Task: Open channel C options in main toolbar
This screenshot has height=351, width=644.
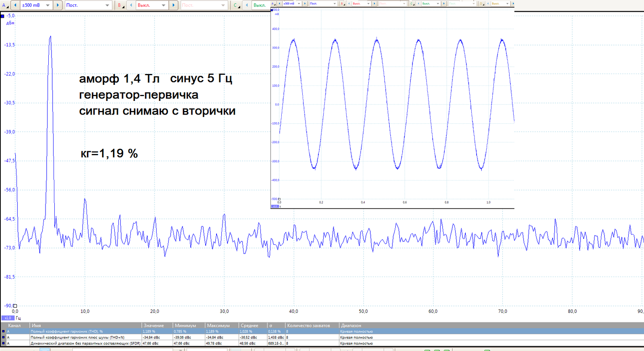Action: pos(236,5)
